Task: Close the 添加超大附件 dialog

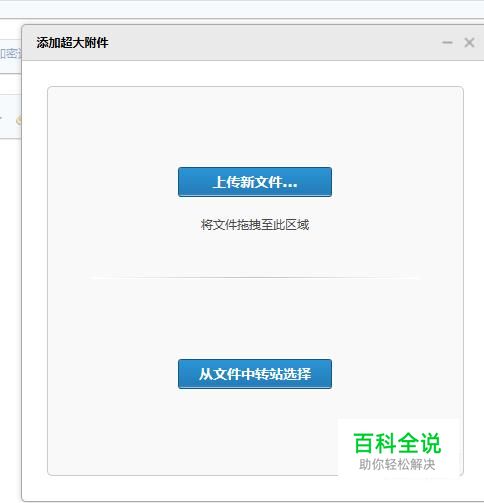Action: (469, 42)
